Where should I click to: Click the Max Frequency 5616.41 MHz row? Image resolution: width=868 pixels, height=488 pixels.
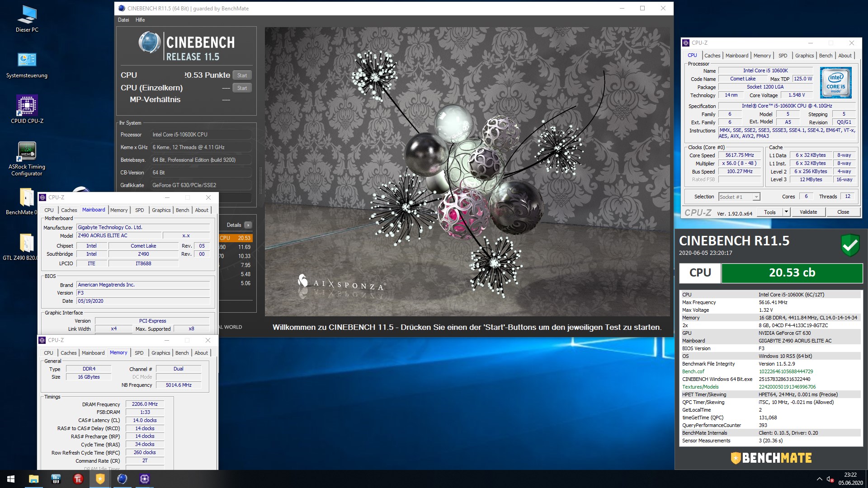point(771,302)
